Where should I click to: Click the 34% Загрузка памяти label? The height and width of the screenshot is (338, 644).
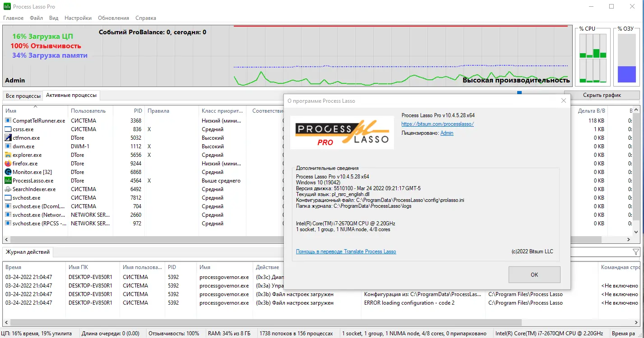(50, 55)
